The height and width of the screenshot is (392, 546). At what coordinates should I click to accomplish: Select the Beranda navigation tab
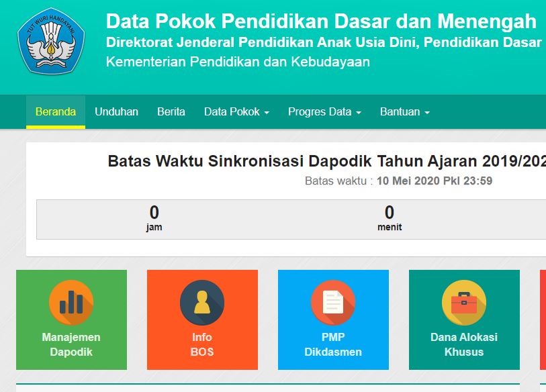pos(56,112)
